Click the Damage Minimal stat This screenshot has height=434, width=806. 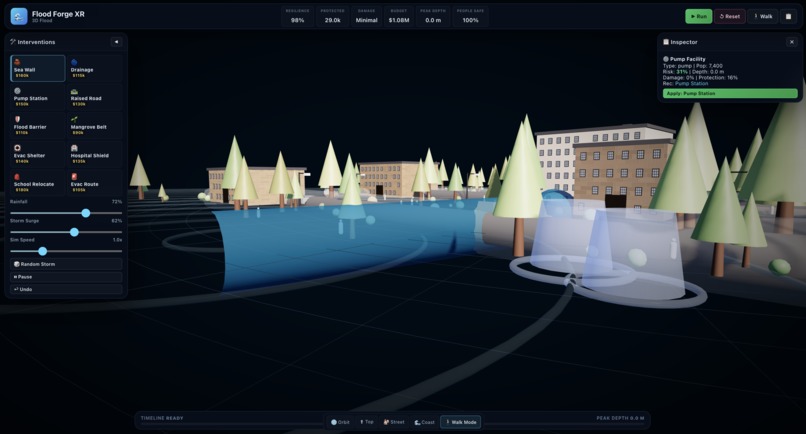coord(367,16)
